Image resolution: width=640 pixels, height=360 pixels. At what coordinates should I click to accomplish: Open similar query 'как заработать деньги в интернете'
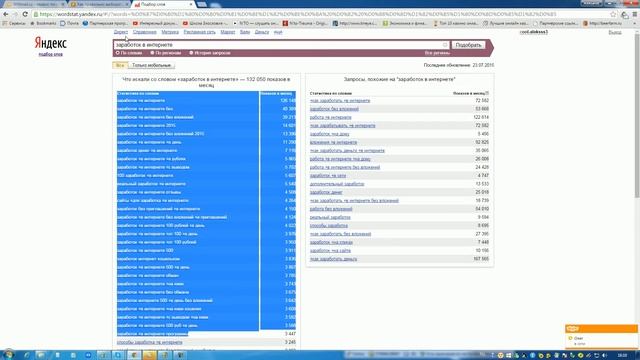347,151
